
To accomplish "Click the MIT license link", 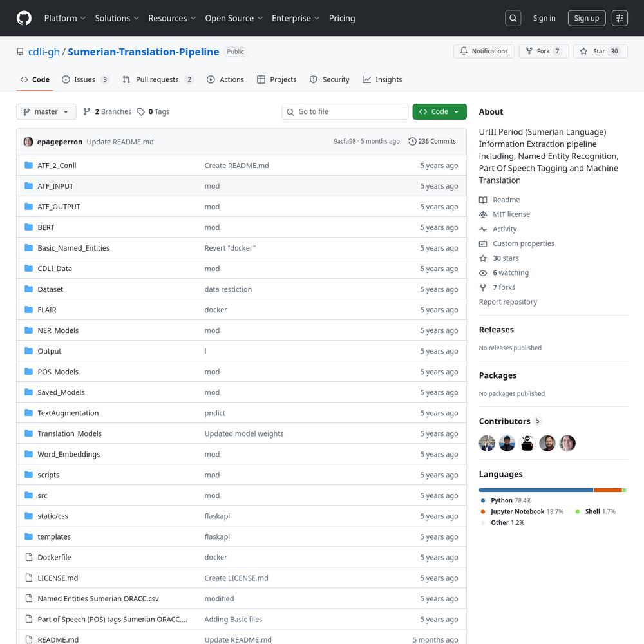I will point(511,214).
